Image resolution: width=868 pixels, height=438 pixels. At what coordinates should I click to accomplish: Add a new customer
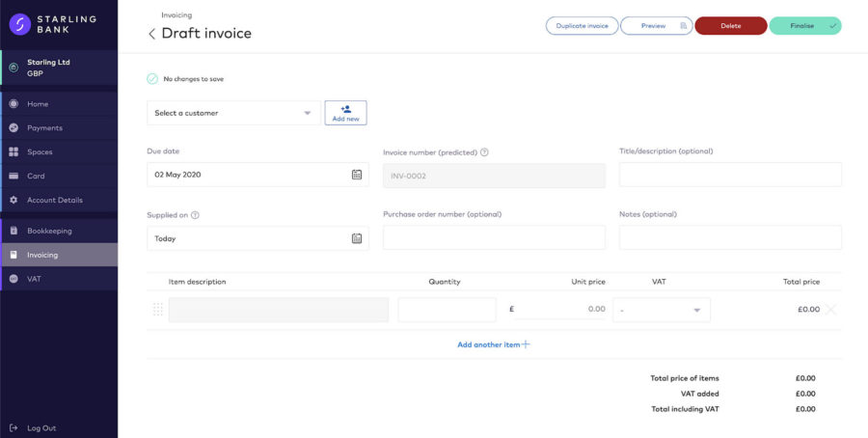coord(345,113)
